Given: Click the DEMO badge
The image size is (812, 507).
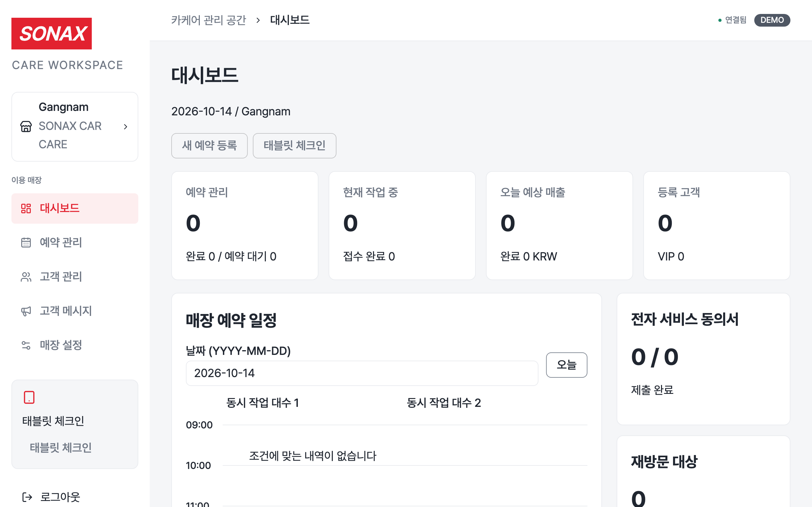Looking at the screenshot, I should (772, 20).
